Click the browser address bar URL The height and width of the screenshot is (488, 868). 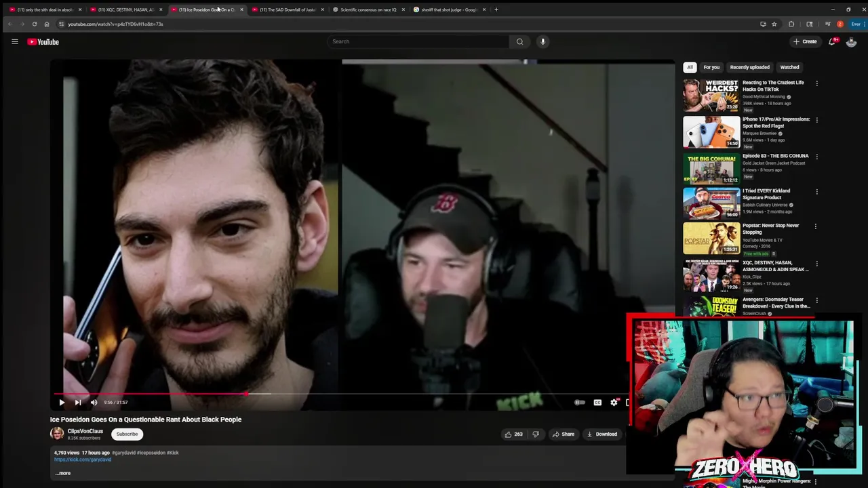115,24
